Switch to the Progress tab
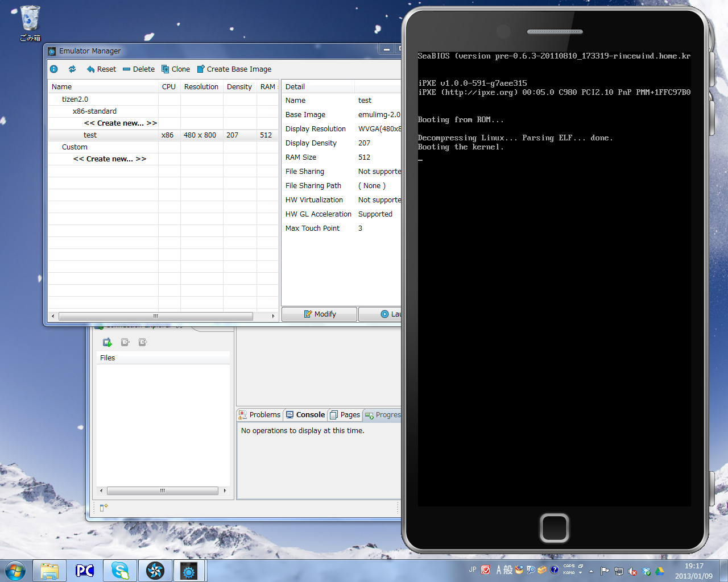This screenshot has height=582, width=728. [x=383, y=415]
